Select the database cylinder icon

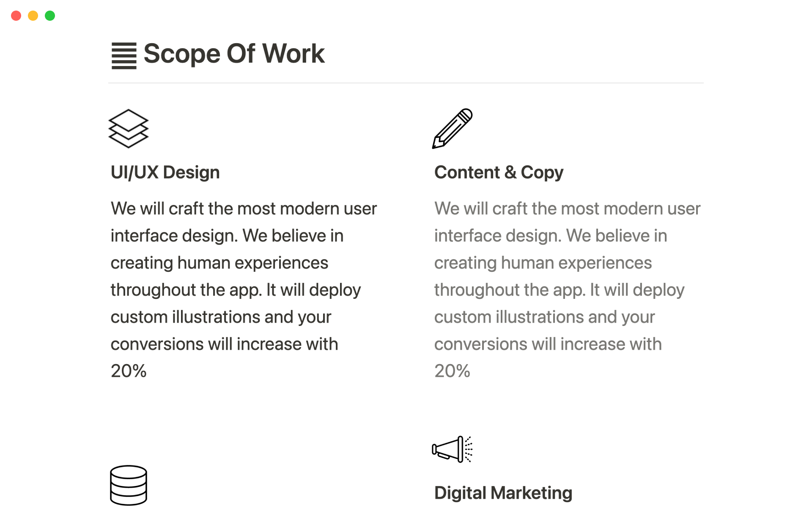point(129,485)
